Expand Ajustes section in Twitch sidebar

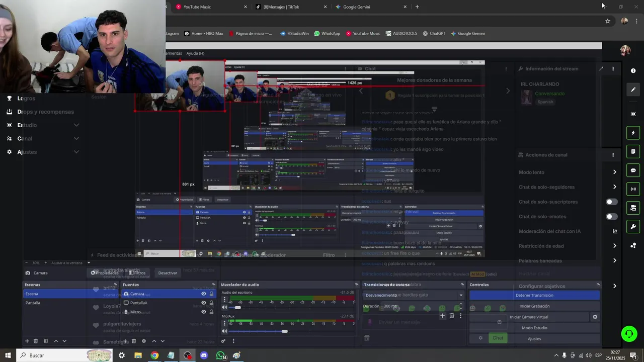pyautogui.click(x=76, y=152)
